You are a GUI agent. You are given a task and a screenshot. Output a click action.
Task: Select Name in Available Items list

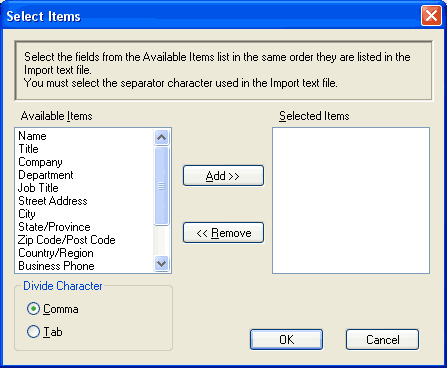pyautogui.click(x=32, y=136)
